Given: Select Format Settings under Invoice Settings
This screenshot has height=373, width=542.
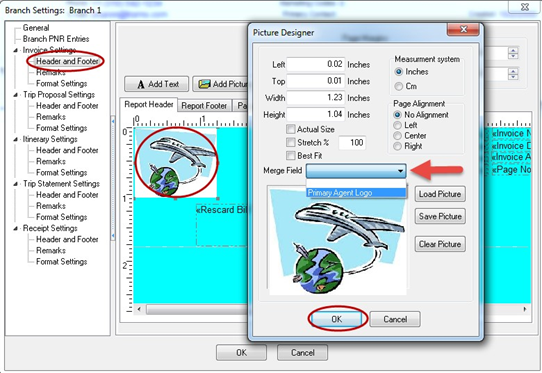Looking at the screenshot, I should (x=62, y=83).
